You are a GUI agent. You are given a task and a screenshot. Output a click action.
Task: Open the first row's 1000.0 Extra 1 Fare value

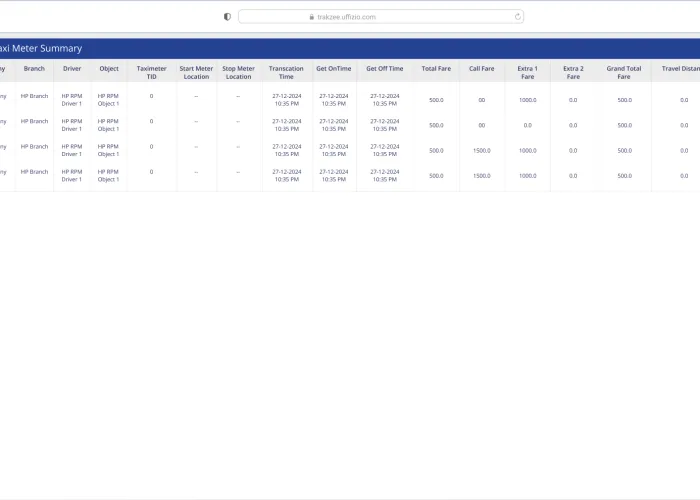tap(527, 100)
